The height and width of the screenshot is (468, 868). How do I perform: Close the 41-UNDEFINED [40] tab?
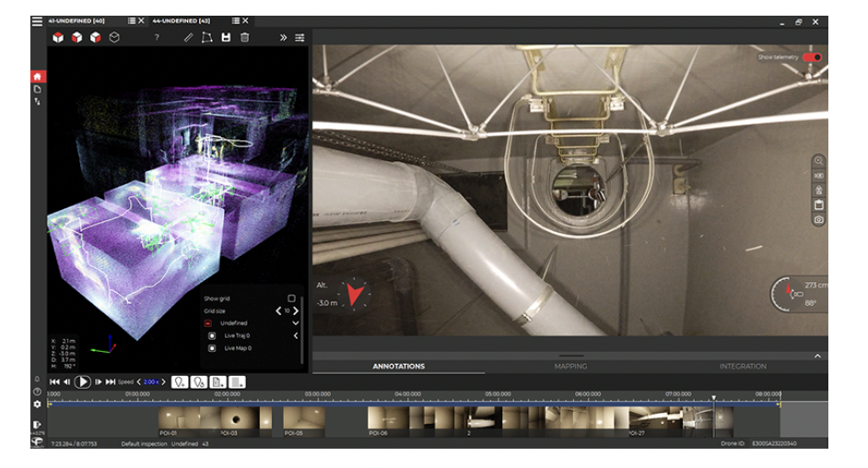[x=141, y=20]
